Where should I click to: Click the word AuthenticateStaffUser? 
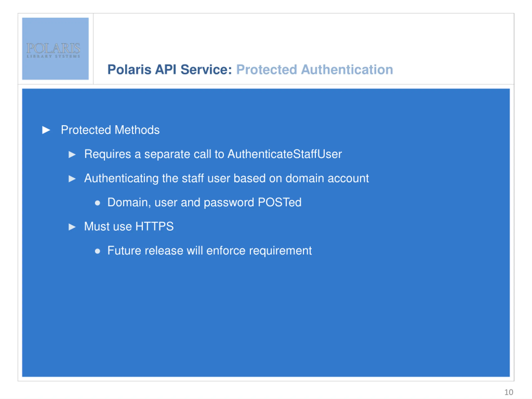pos(284,154)
